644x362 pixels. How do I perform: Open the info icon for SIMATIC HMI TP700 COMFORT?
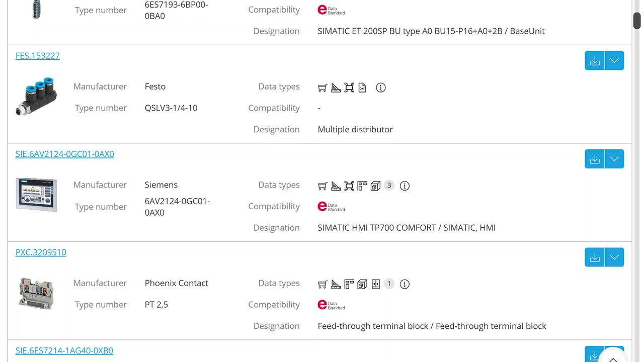(x=405, y=186)
